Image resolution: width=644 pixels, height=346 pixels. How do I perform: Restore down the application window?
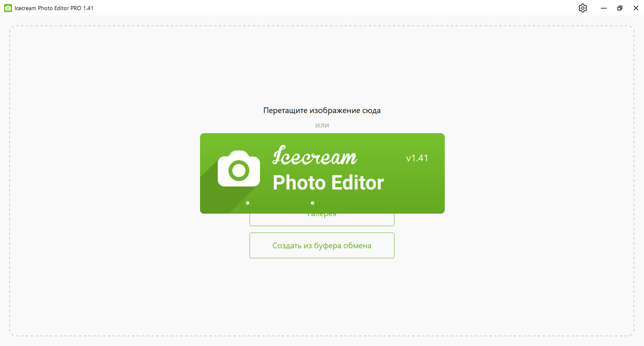(620, 8)
